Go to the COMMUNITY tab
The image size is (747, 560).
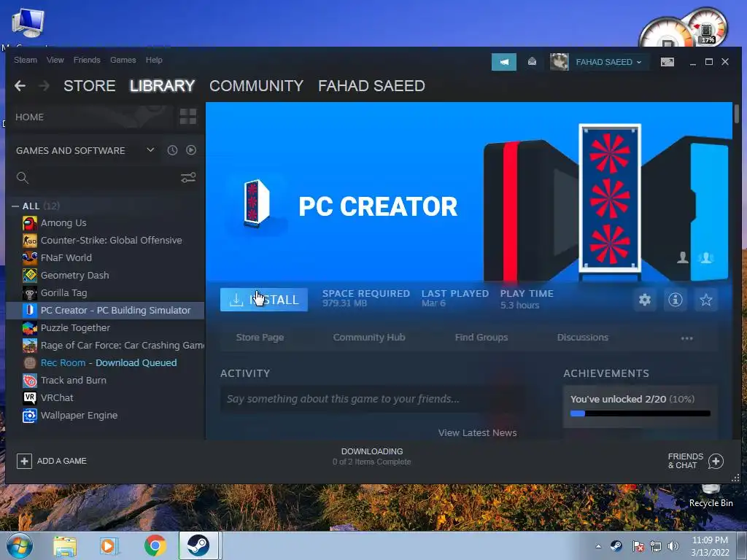(x=256, y=86)
